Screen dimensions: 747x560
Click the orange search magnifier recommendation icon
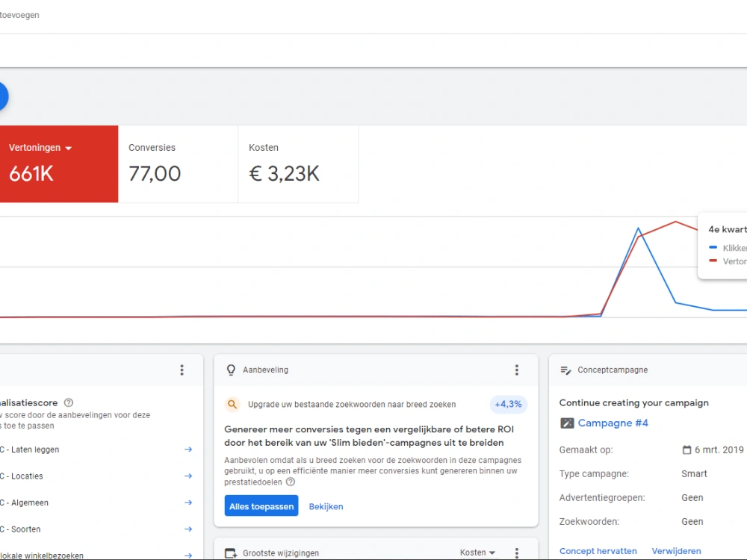click(x=232, y=404)
